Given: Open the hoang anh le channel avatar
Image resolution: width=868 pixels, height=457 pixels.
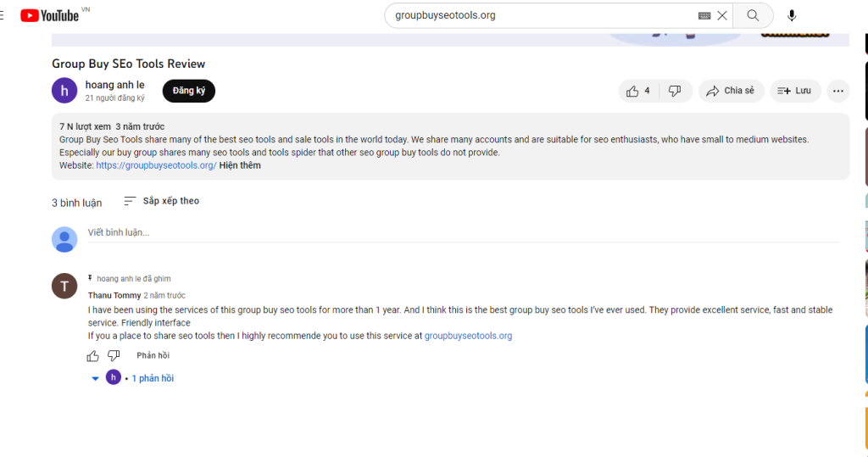Looking at the screenshot, I should tap(64, 90).
